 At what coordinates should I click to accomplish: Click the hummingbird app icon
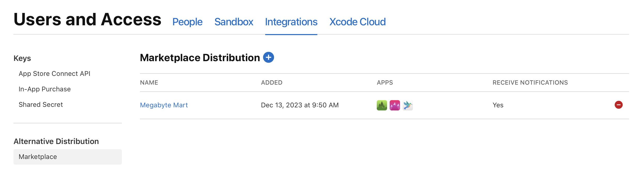click(407, 105)
